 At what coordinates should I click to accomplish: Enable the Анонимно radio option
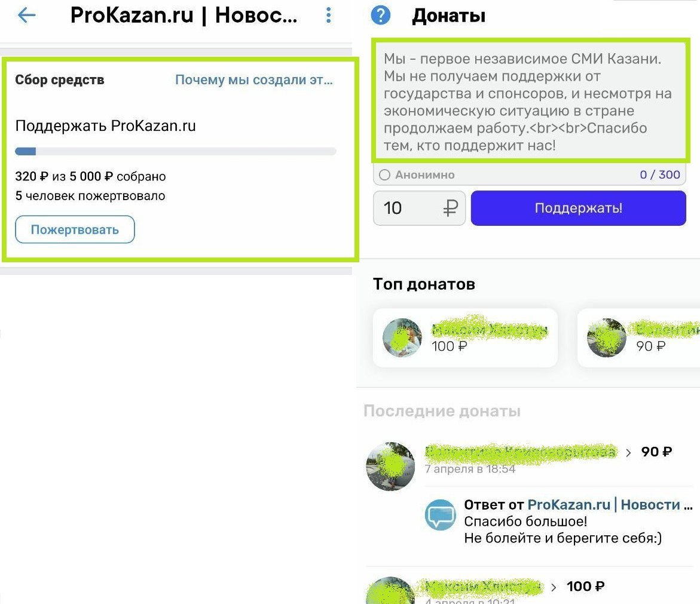384,175
